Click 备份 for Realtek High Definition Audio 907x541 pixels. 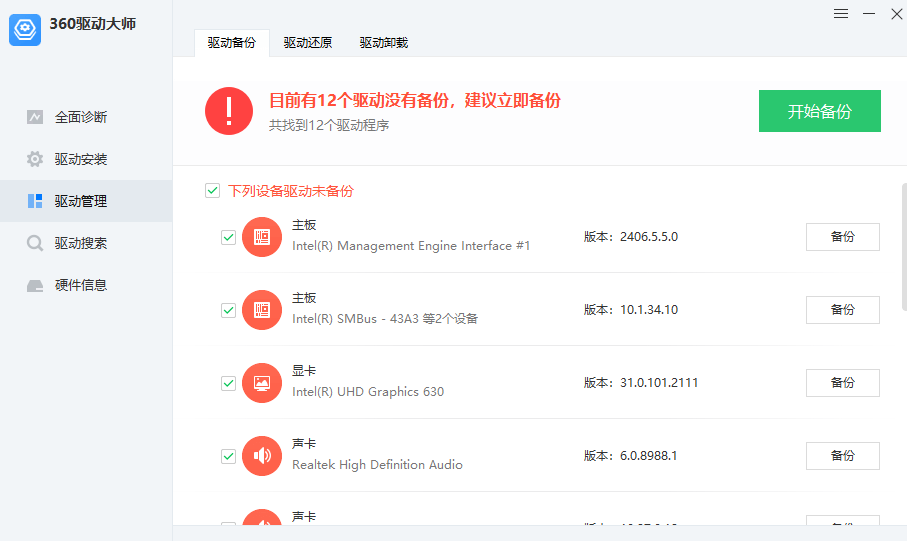(843, 455)
